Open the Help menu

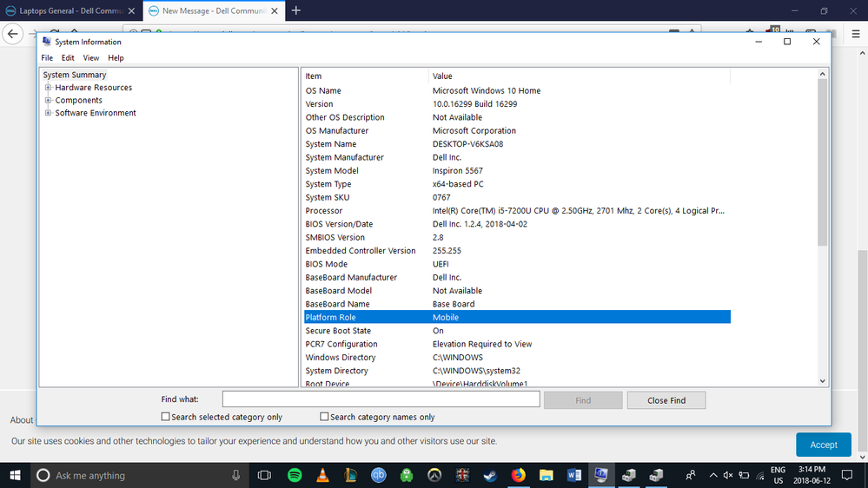(x=116, y=57)
